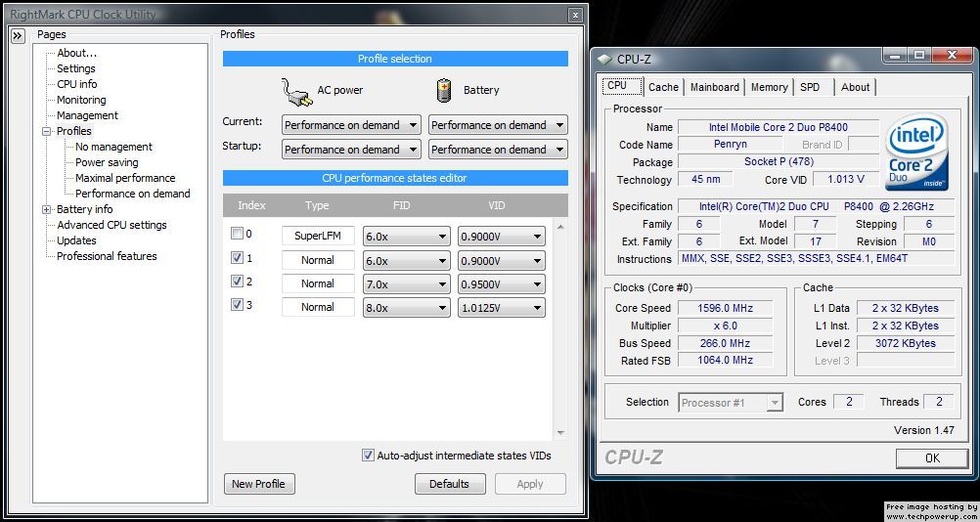
Task: Open the Processor #1 selection dropdown in CPU-Z
Action: [x=731, y=403]
